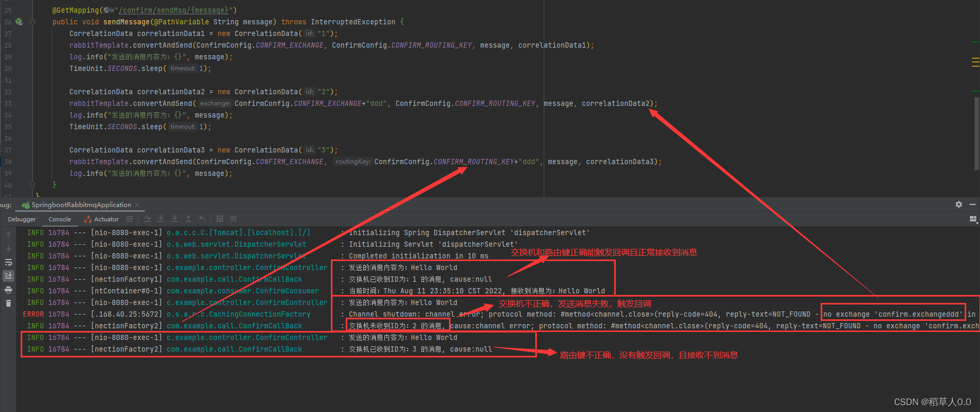980x412 pixels.
Task: Click correlationData2 argument at end of line 33
Action: point(616,103)
